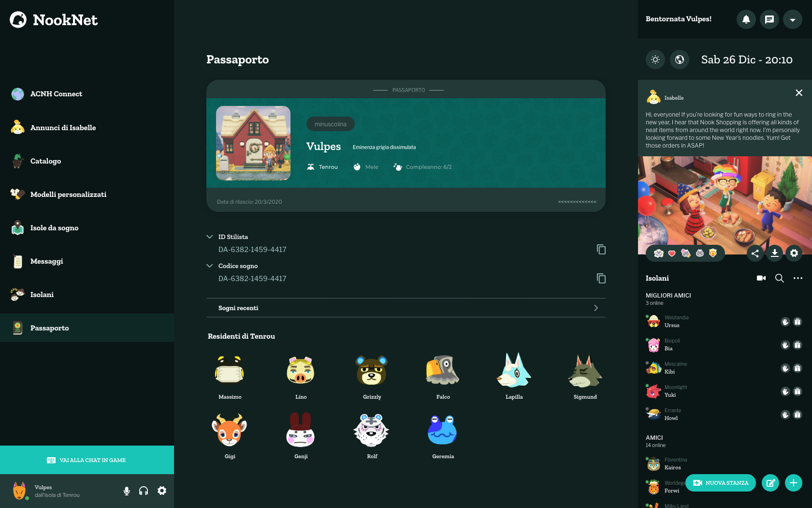The height and width of the screenshot is (508, 812).
Task: Select Passaporto in the sidebar
Action: pos(87,328)
